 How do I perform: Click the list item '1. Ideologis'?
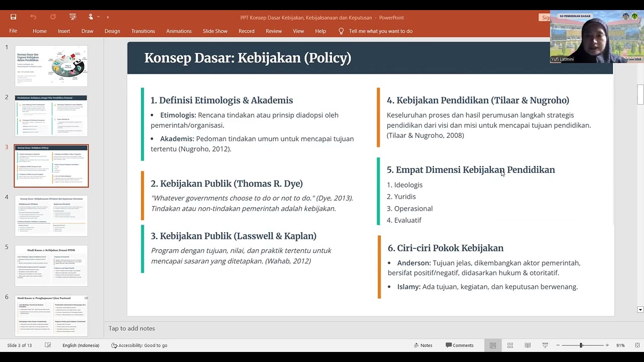[405, 185]
